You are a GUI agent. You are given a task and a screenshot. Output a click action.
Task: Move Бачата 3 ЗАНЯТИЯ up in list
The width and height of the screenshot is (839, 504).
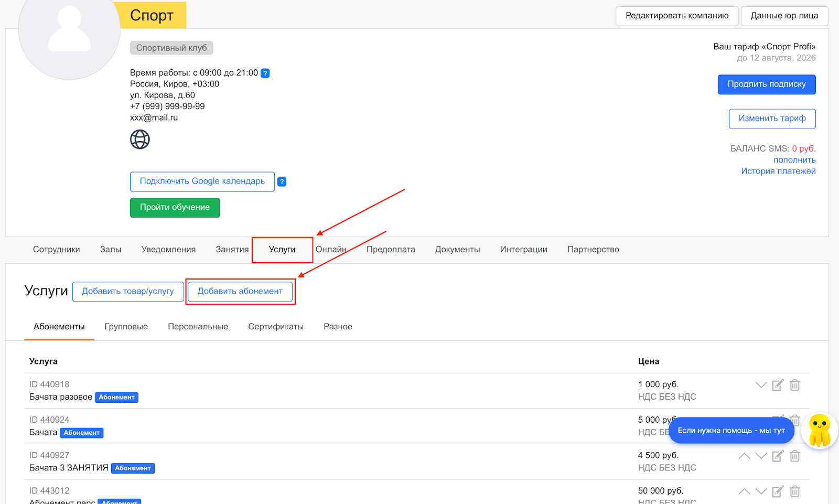pyautogui.click(x=744, y=456)
